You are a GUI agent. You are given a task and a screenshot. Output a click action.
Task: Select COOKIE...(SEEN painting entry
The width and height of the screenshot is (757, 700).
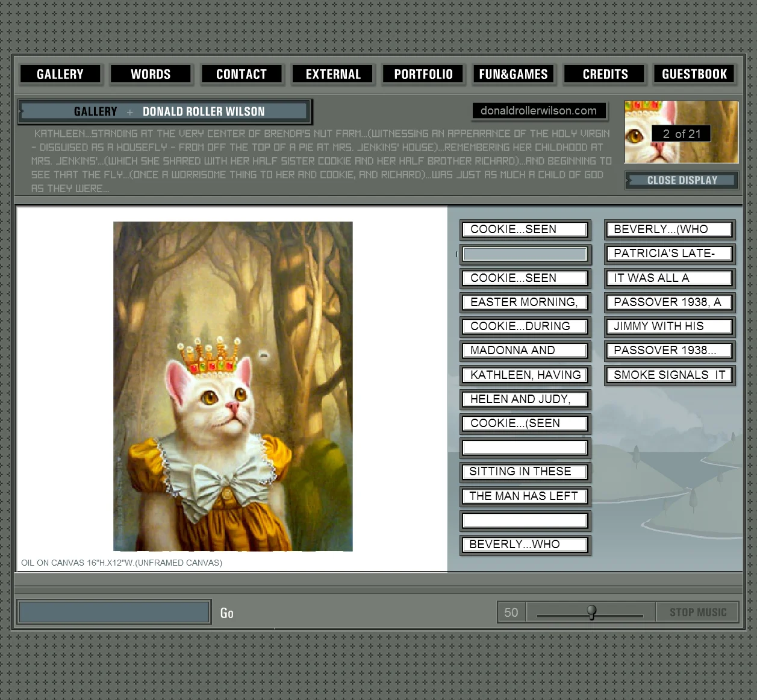(525, 423)
